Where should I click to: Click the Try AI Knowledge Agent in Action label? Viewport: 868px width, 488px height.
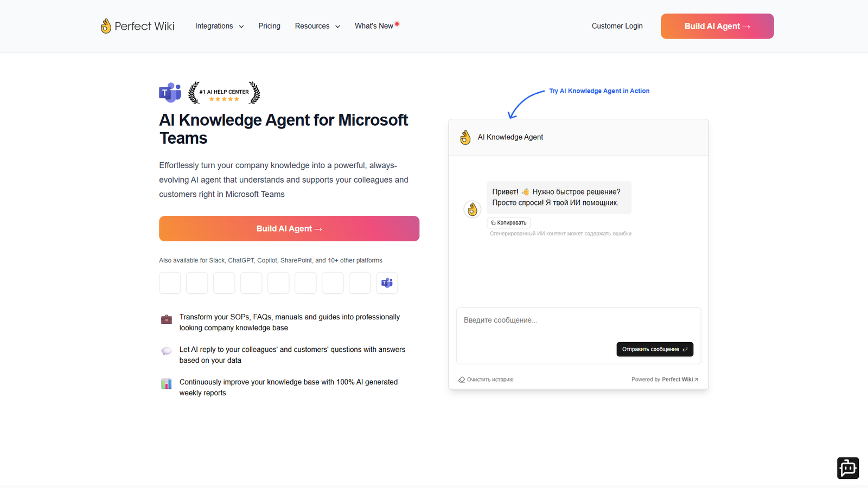599,91
